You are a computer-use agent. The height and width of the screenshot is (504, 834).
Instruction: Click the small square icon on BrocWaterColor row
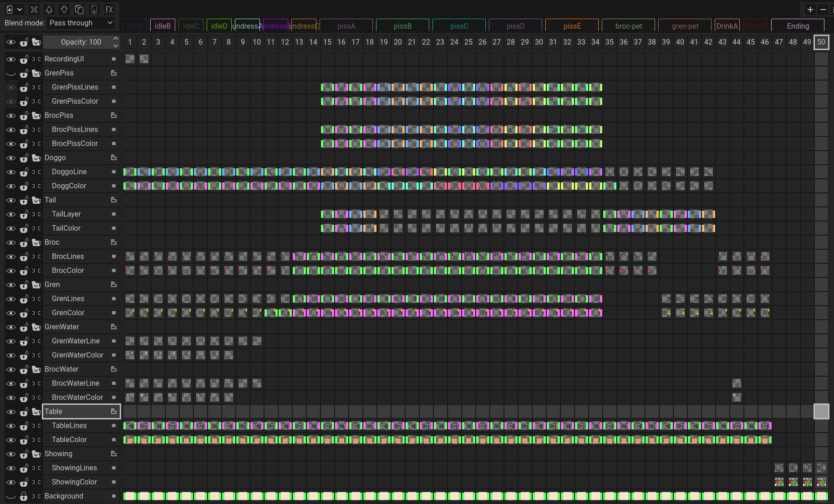[114, 398]
